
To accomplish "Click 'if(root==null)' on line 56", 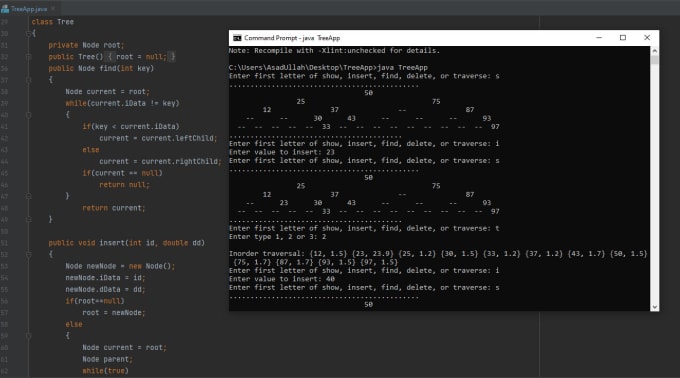I will point(95,301).
